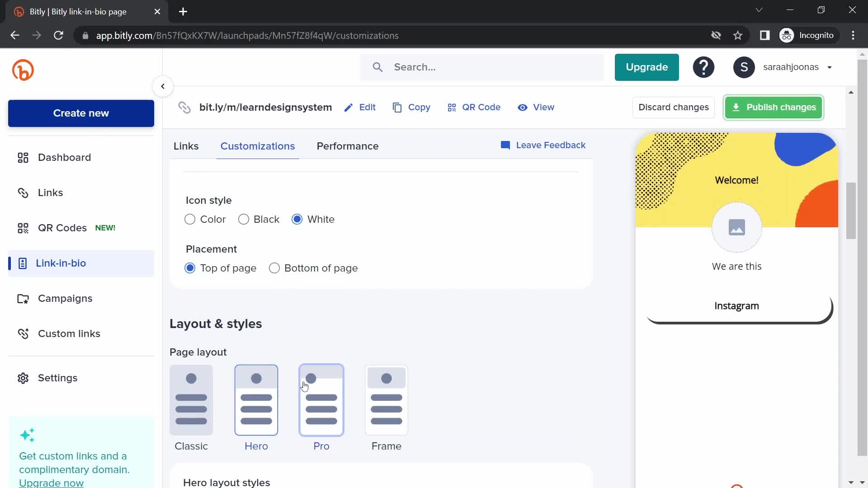The height and width of the screenshot is (488, 868).
Task: Switch to the Performance tab
Action: tap(348, 146)
